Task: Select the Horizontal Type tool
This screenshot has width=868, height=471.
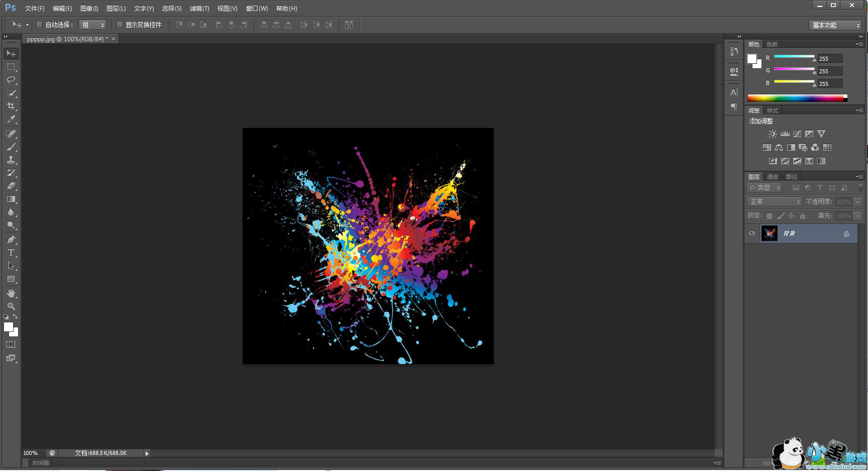Action: click(11, 253)
